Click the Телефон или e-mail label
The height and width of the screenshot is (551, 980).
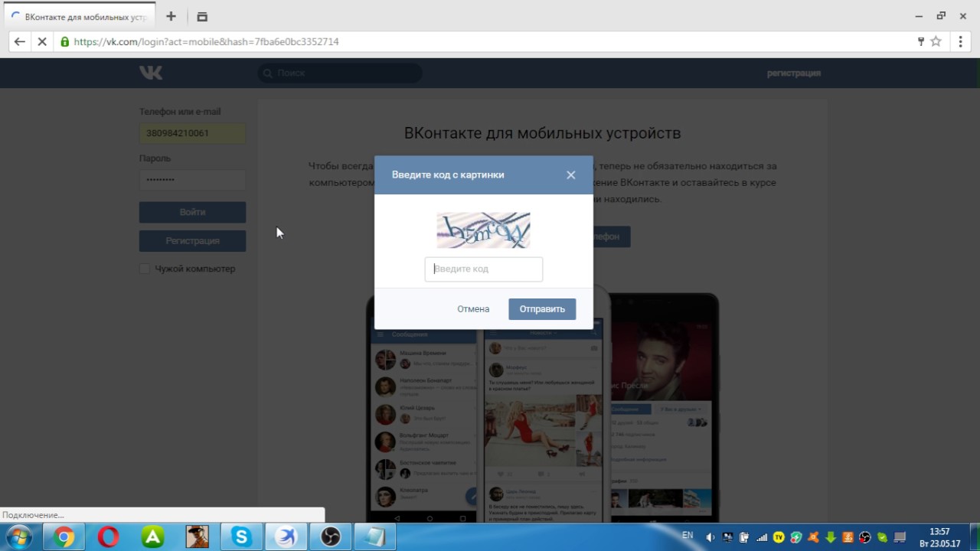[180, 112]
